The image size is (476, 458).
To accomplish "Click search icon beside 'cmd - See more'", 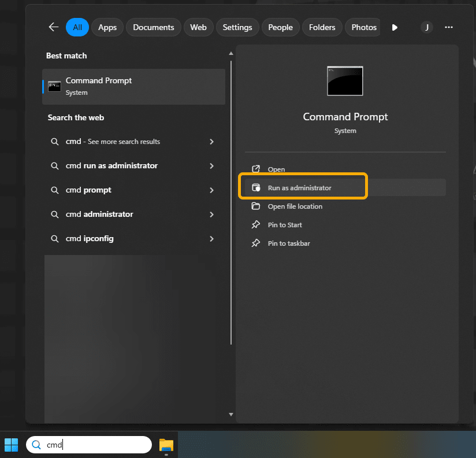I will tap(55, 142).
